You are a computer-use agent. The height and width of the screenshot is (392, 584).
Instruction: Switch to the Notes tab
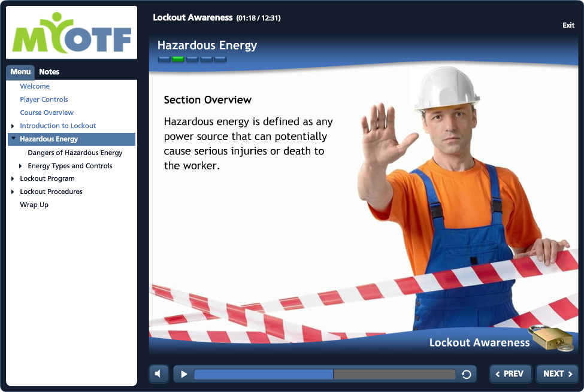coord(49,72)
